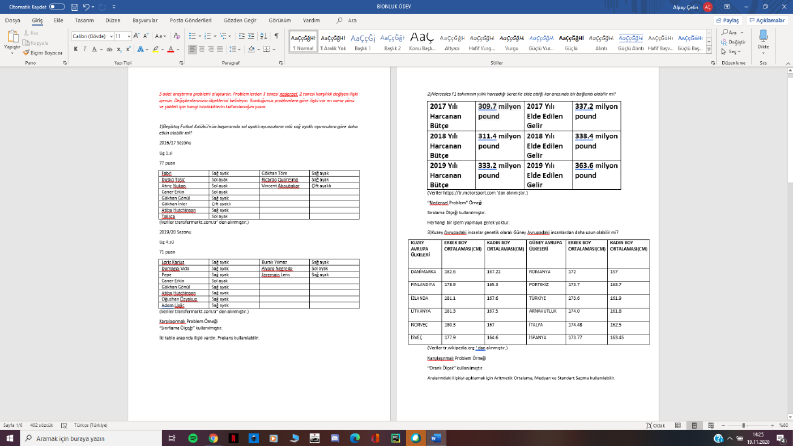Toggle Strikethrough formatting
This screenshot has width=793, height=446.
pyautogui.click(x=109, y=49)
